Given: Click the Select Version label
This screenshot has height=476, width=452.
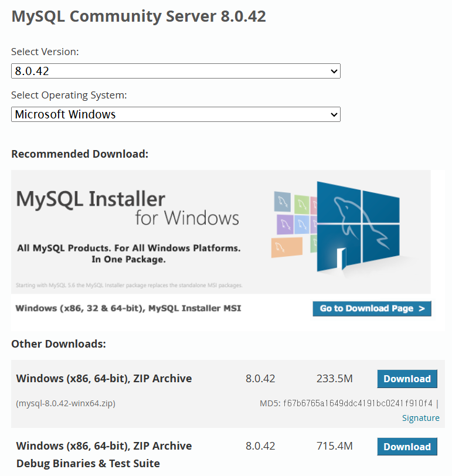Looking at the screenshot, I should [45, 52].
